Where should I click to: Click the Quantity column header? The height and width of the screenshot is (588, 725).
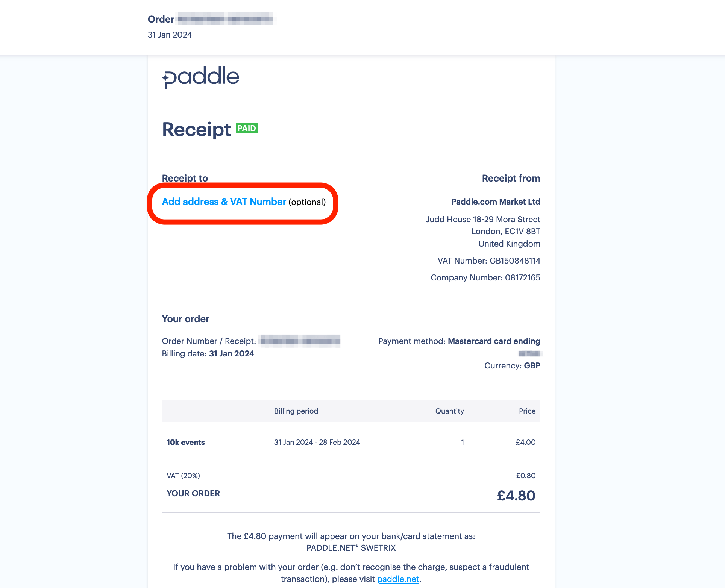(x=449, y=411)
